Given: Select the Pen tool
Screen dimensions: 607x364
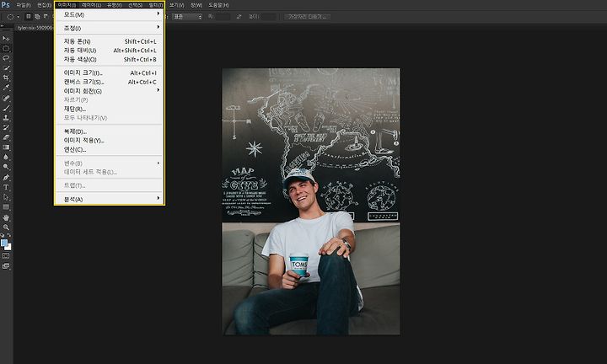Looking at the screenshot, I should click(x=6, y=178).
